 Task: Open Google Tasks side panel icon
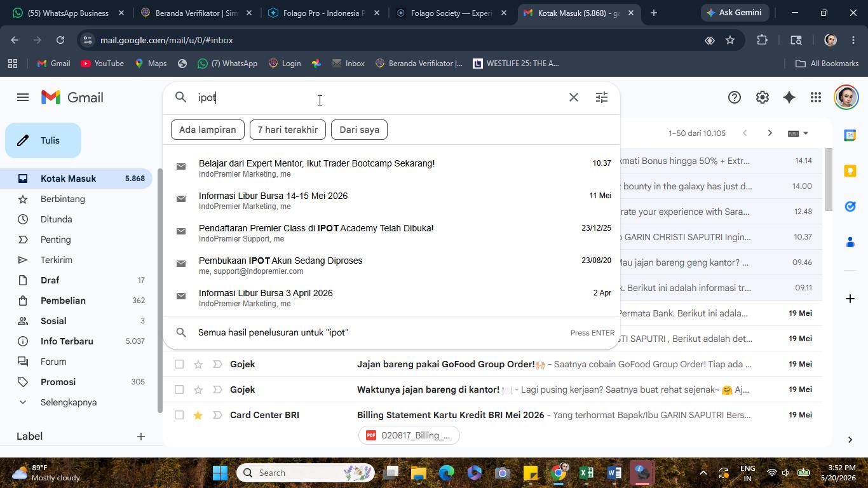[850, 206]
